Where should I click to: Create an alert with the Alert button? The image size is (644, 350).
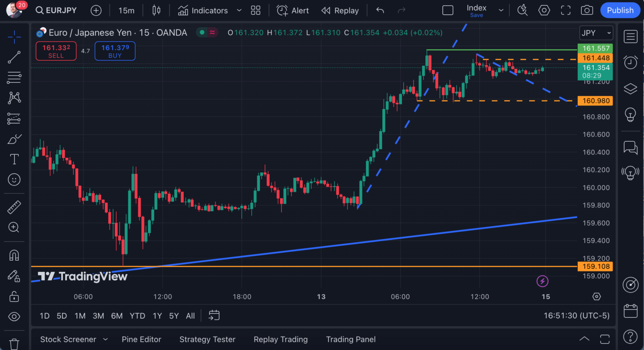click(x=292, y=10)
